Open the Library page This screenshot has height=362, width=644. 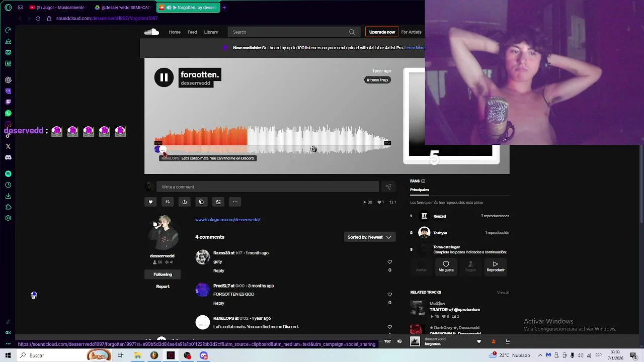[x=211, y=32]
